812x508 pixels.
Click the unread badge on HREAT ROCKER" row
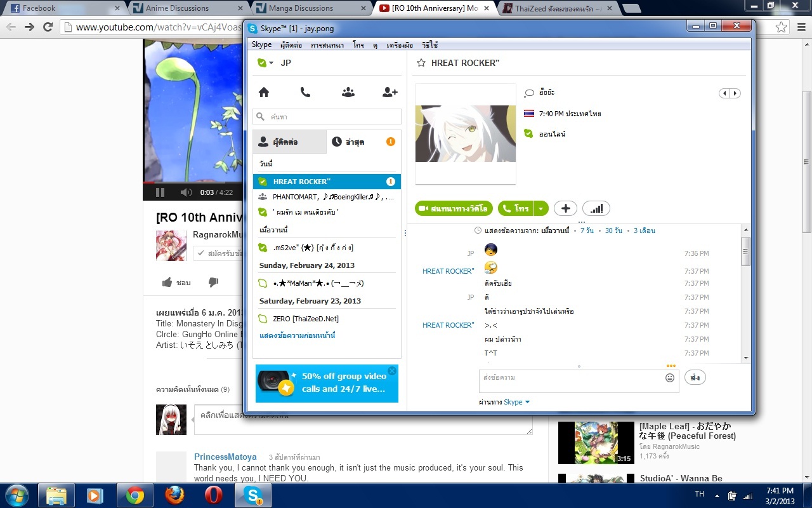point(391,182)
